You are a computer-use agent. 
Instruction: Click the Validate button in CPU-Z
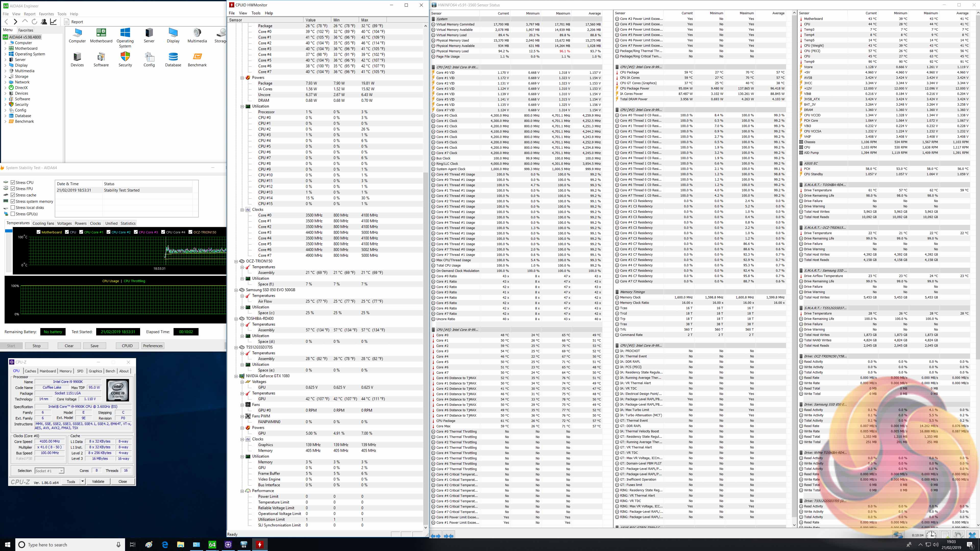pyautogui.click(x=98, y=481)
